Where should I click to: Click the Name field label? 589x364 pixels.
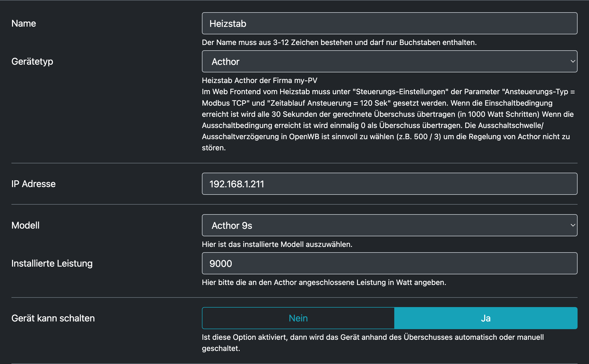coord(24,23)
